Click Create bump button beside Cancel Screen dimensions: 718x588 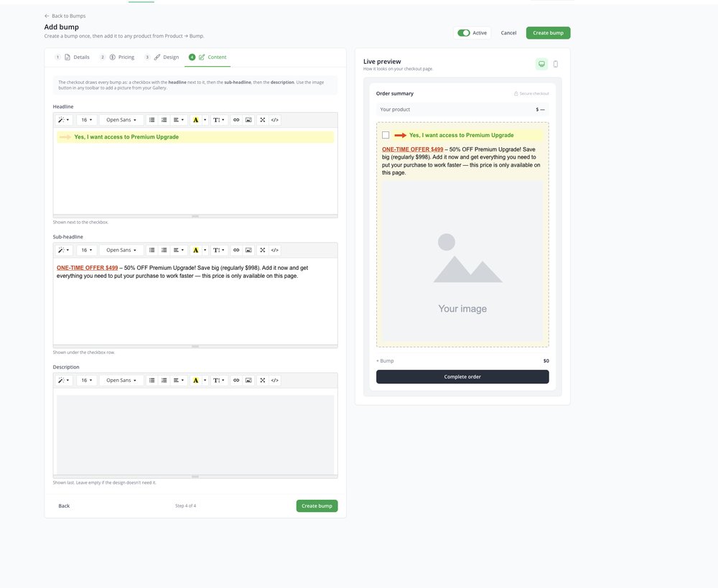pos(548,33)
